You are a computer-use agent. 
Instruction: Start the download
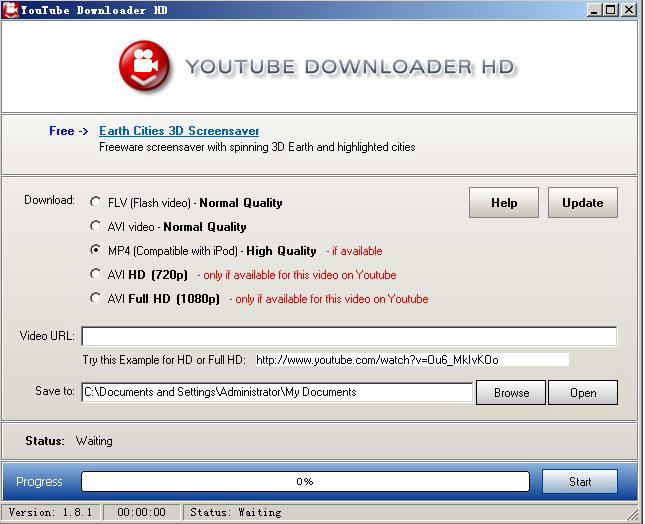click(580, 481)
